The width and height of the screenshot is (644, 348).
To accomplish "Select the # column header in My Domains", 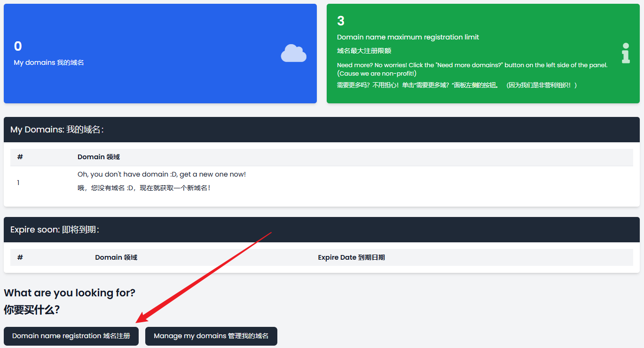I will [x=20, y=157].
